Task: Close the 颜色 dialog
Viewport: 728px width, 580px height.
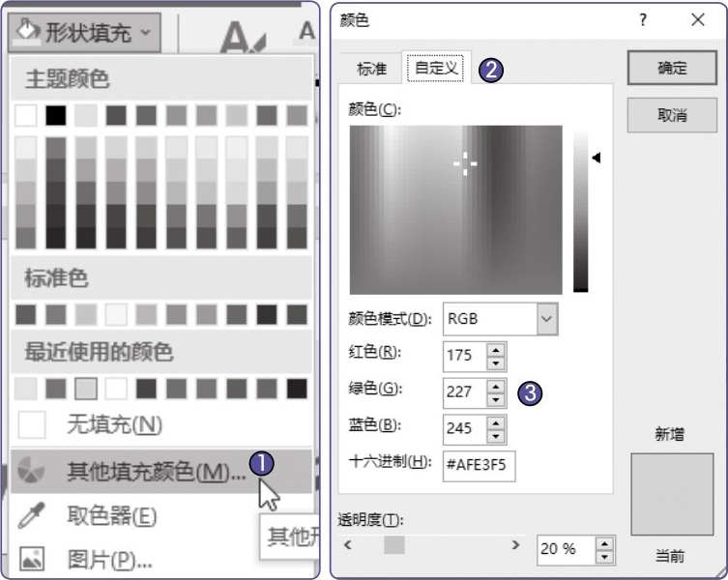Action: (x=698, y=20)
